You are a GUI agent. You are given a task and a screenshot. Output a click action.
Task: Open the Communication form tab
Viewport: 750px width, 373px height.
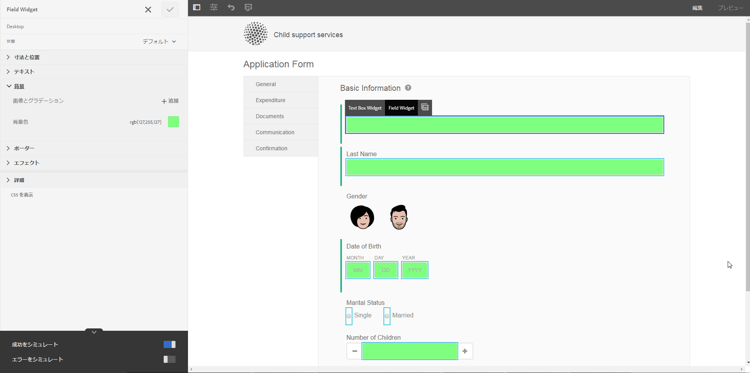(281, 132)
